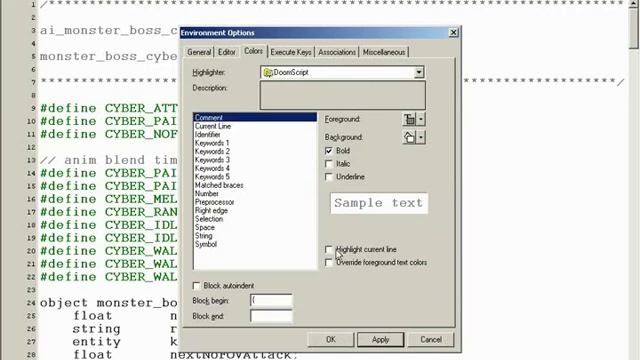Viewport: 640px width, 360px height.
Task: Enable Block autoindent checkbox
Action: 196,286
